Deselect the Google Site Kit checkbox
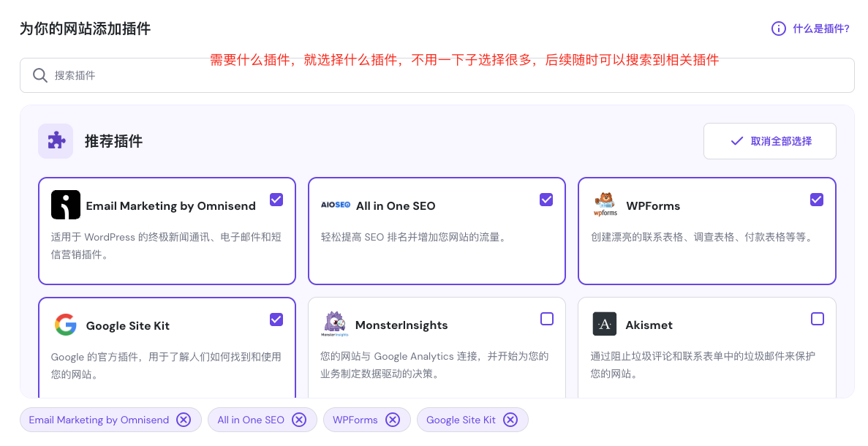The width and height of the screenshot is (868, 446). [x=276, y=319]
